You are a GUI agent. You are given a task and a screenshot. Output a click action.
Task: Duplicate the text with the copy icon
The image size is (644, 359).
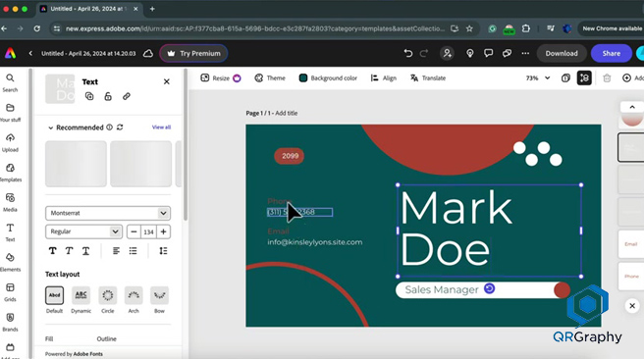(89, 96)
